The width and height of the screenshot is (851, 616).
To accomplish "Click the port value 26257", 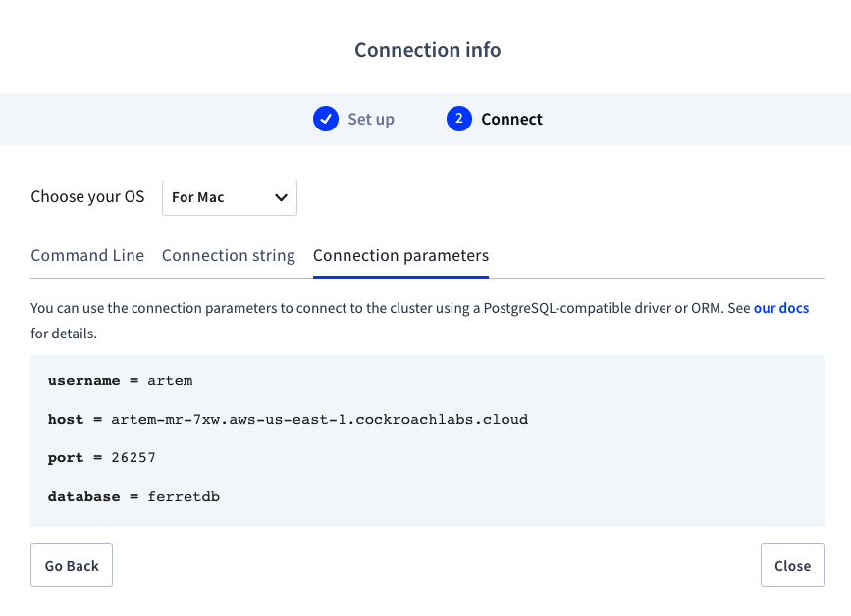I will click(132, 458).
